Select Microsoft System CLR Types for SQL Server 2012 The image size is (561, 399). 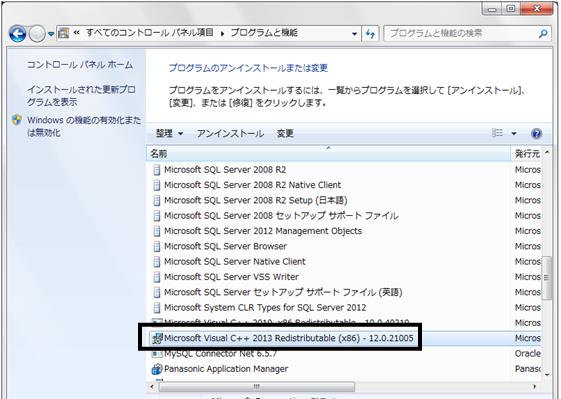click(345, 308)
